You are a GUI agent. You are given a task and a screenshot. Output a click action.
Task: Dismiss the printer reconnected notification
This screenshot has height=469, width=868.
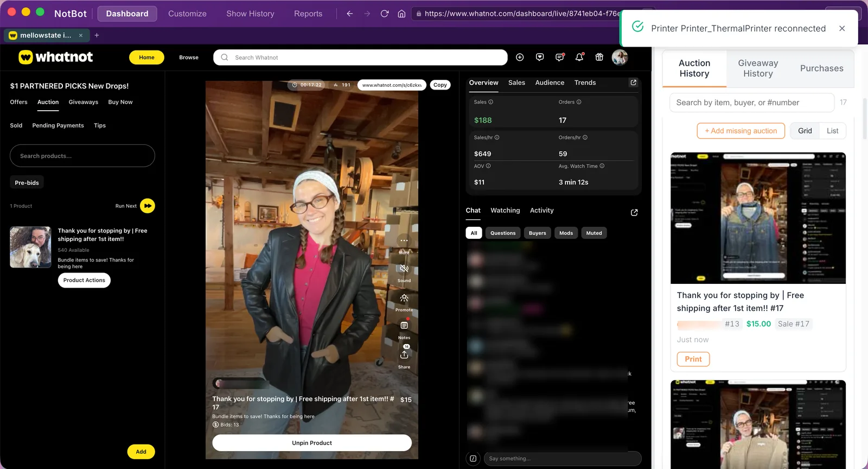pyautogui.click(x=842, y=28)
